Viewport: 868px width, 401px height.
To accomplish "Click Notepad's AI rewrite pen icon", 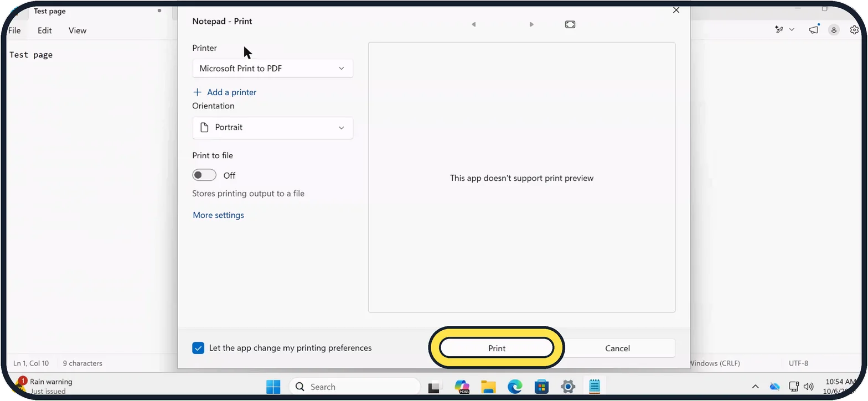I will coord(779,30).
